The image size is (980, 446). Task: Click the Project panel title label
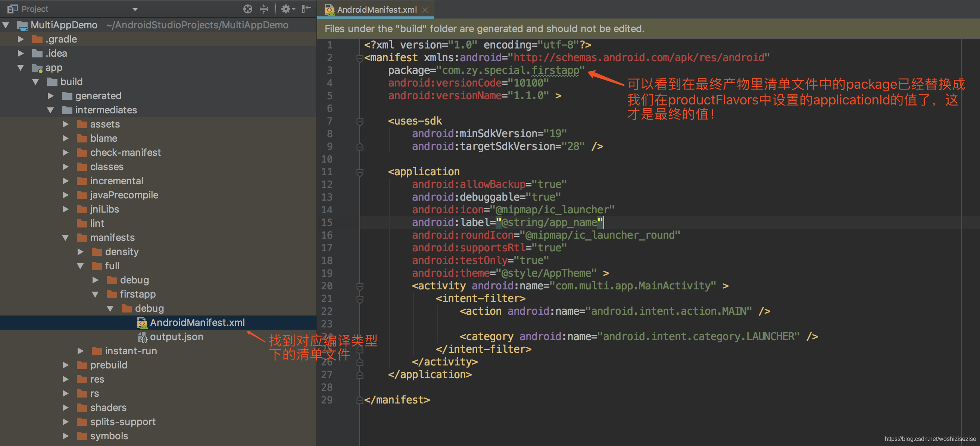click(x=35, y=9)
